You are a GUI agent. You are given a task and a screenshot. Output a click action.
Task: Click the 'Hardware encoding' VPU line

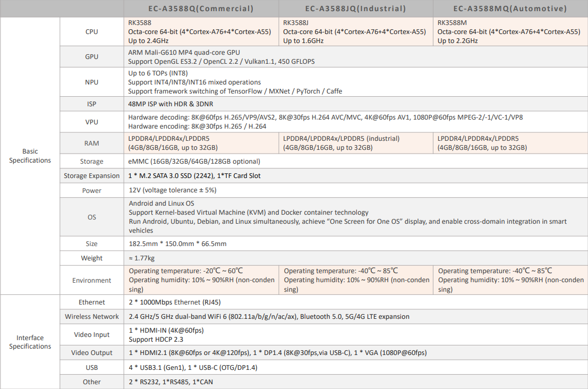[197, 126]
